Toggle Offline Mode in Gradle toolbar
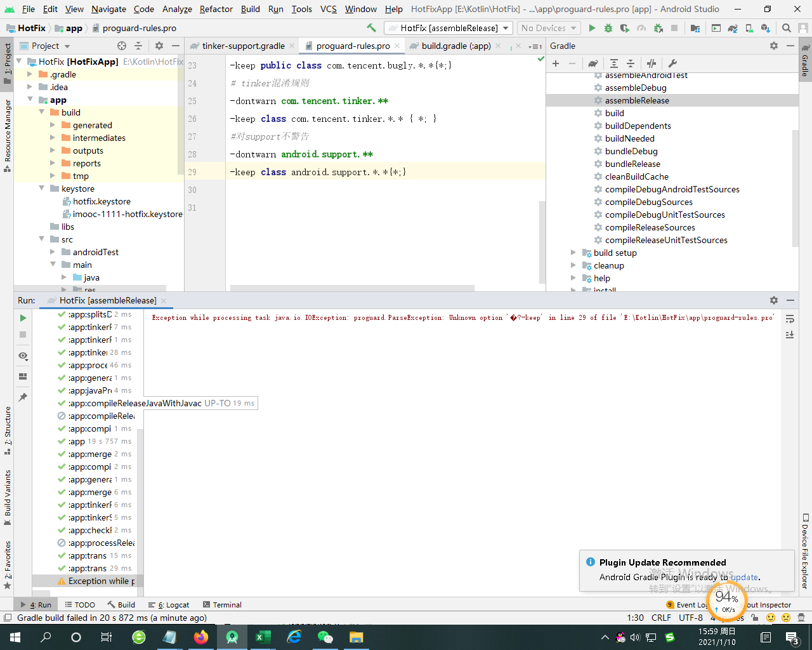812x650 pixels. pos(652,63)
